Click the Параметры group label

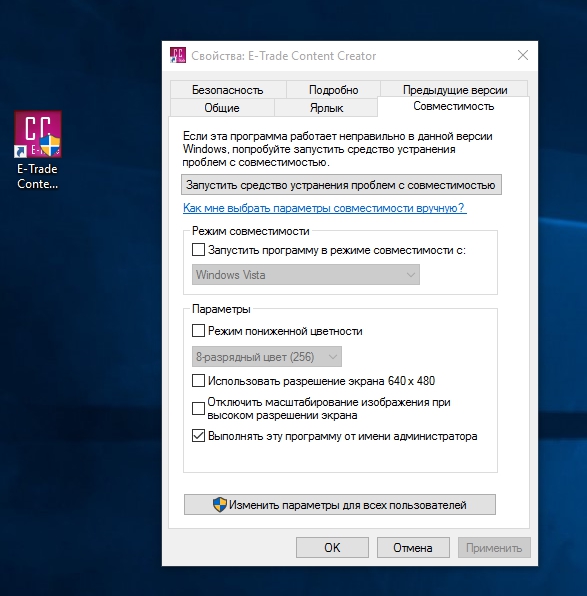pos(221,309)
